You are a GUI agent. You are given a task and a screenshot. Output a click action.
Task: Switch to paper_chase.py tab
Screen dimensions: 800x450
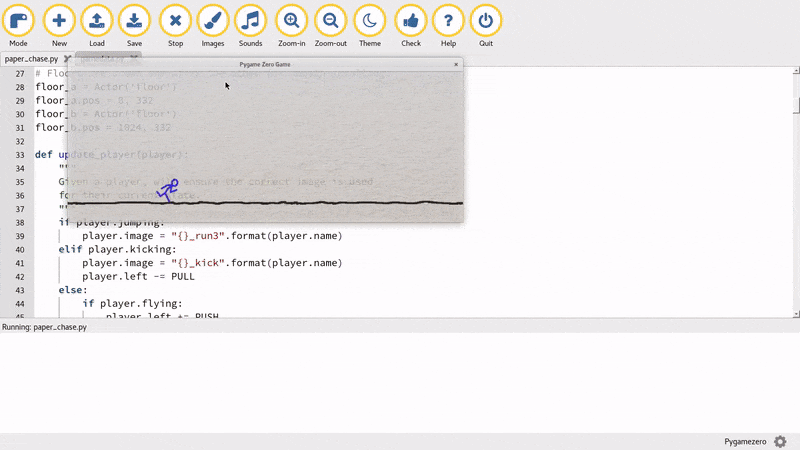tap(31, 59)
